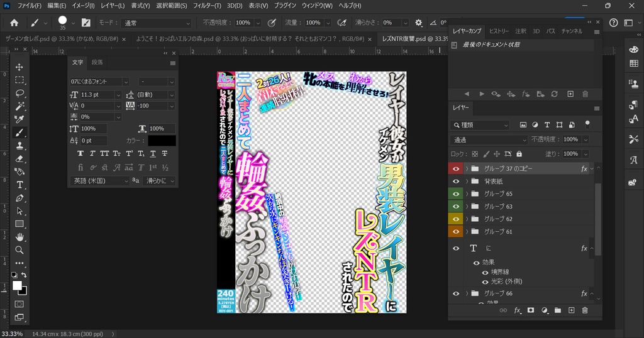Apply faux bold in Character panel
The height and width of the screenshot is (338, 644).
click(x=80, y=153)
